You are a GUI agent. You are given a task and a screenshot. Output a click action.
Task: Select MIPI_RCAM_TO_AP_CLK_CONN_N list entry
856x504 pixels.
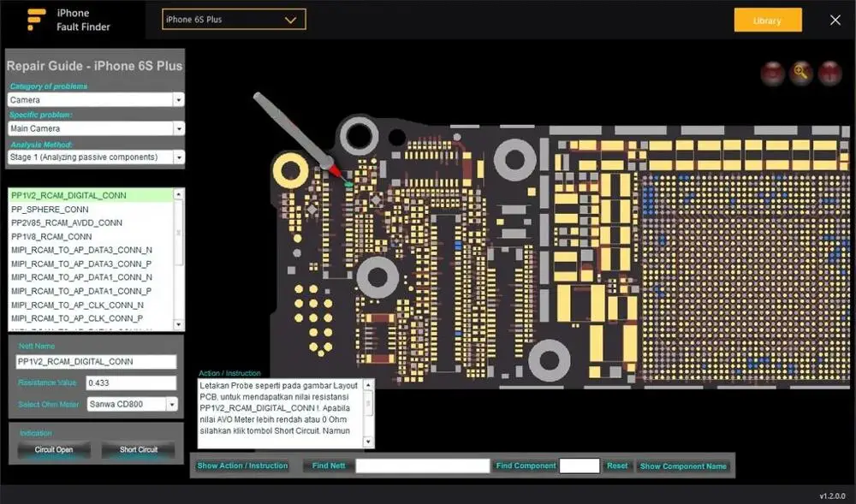tap(92, 305)
